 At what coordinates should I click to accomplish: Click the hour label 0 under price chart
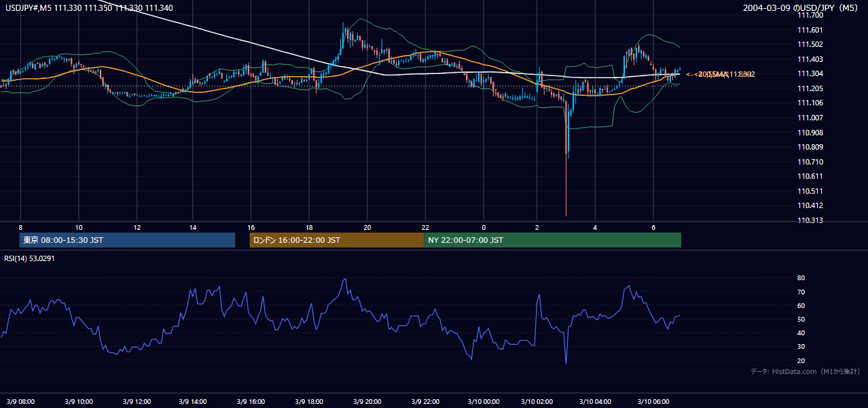coord(484,227)
